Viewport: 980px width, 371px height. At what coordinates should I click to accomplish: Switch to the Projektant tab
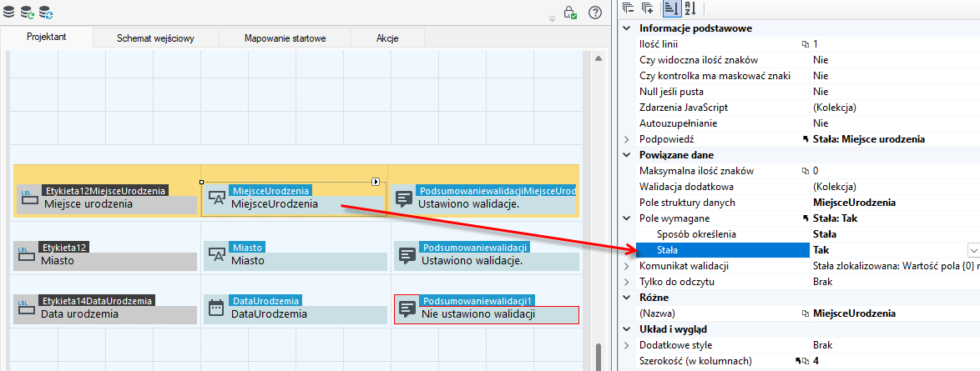47,38
